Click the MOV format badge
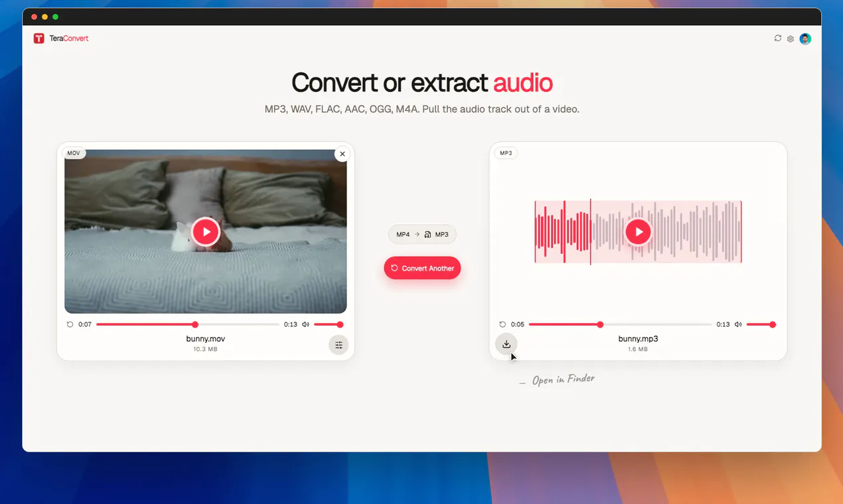The image size is (843, 504). [x=74, y=153]
